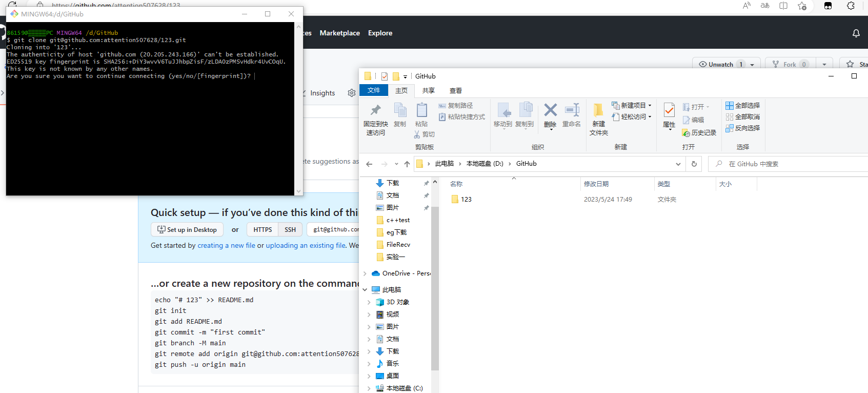Viewport: 868px width, 393px height.
Task: Click the 剪切 scissors icon
Action: click(417, 134)
